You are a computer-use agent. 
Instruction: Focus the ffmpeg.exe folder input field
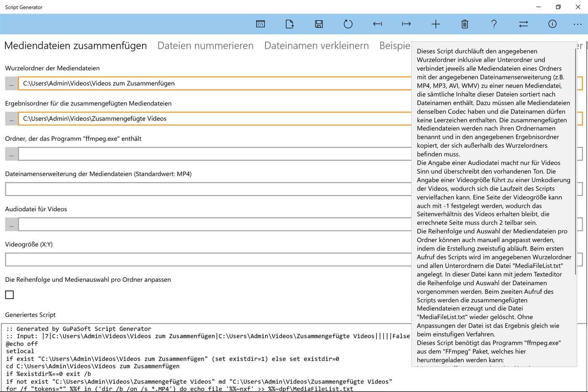pyautogui.click(x=301, y=154)
